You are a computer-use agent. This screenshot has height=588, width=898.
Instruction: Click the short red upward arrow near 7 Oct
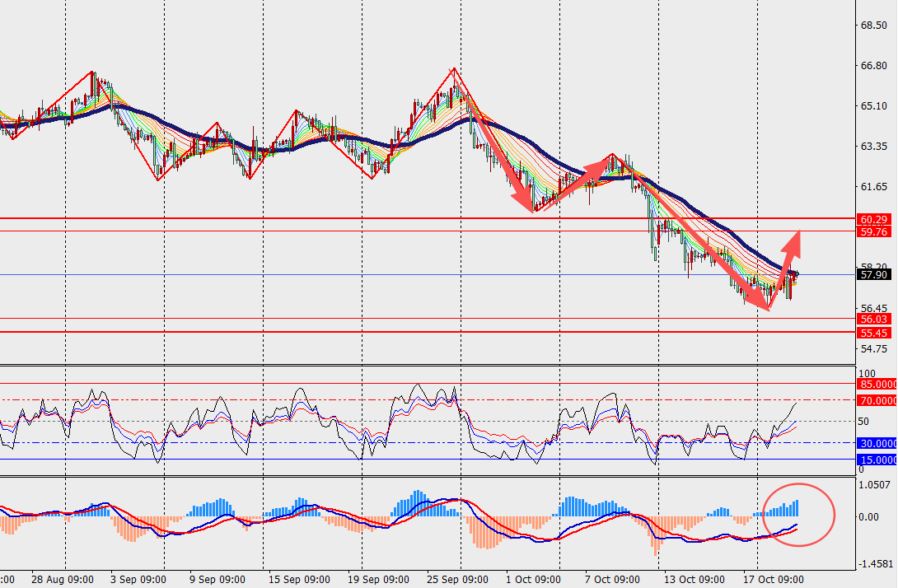(x=576, y=182)
